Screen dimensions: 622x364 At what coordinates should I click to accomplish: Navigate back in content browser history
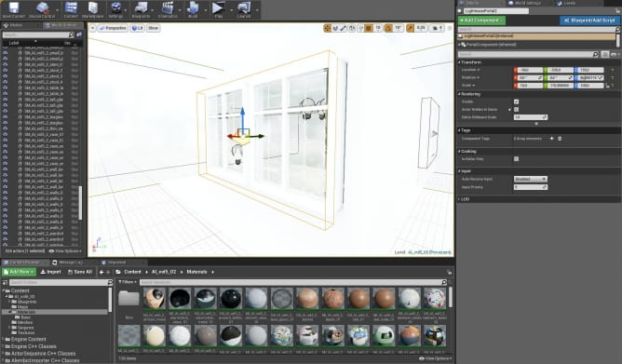click(101, 272)
